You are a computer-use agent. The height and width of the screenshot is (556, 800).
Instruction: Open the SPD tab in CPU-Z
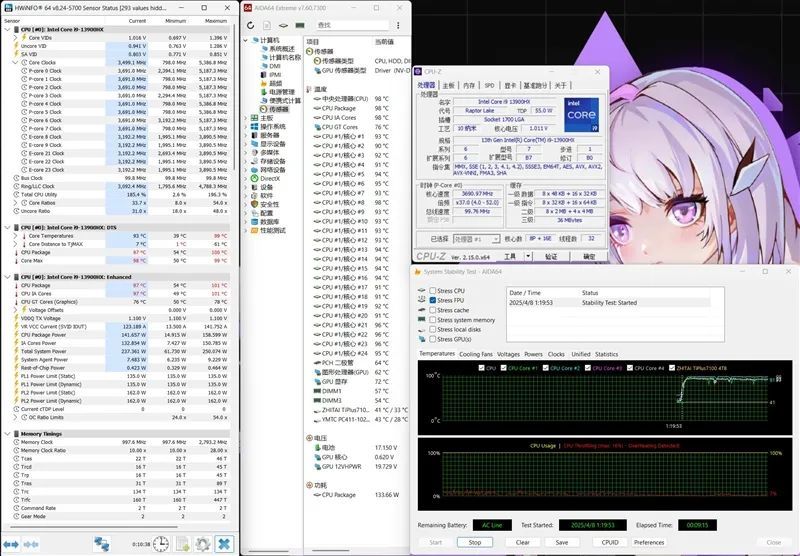489,86
